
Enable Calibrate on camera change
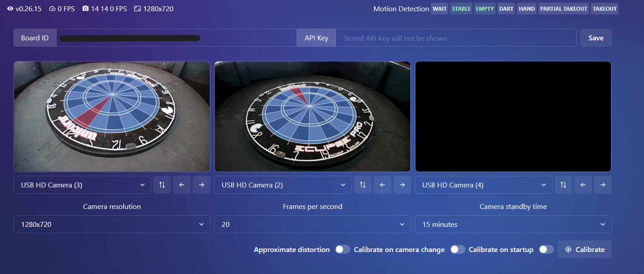pyautogui.click(x=457, y=249)
